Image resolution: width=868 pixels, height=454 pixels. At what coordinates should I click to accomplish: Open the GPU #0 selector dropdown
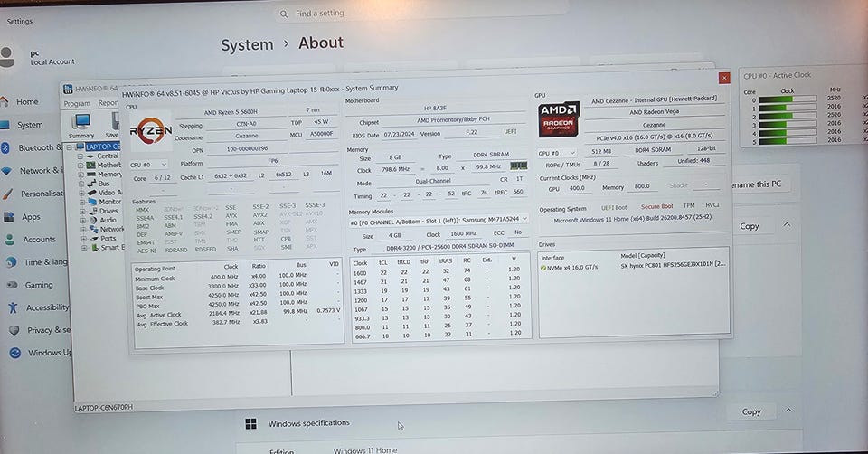[557, 153]
